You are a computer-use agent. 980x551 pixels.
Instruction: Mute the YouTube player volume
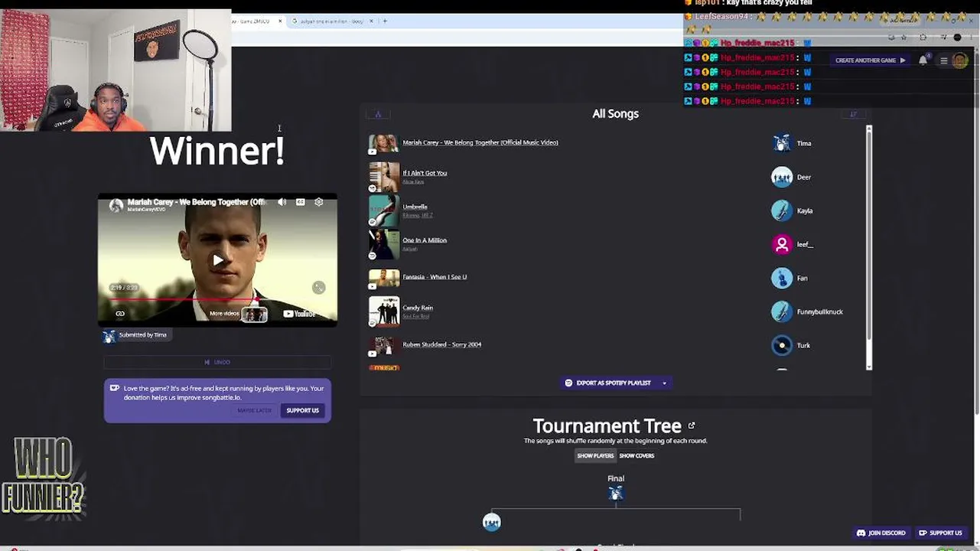[282, 202]
